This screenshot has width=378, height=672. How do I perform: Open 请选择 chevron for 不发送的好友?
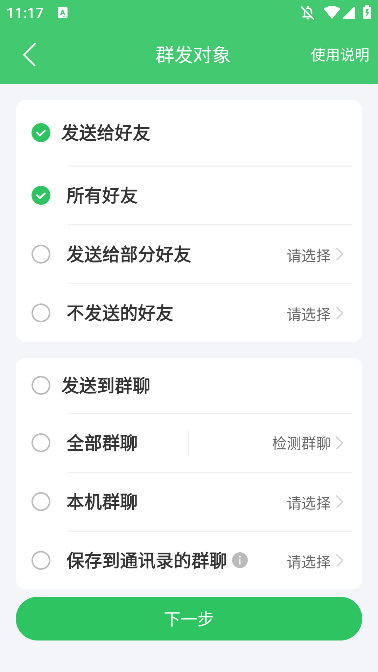(315, 314)
